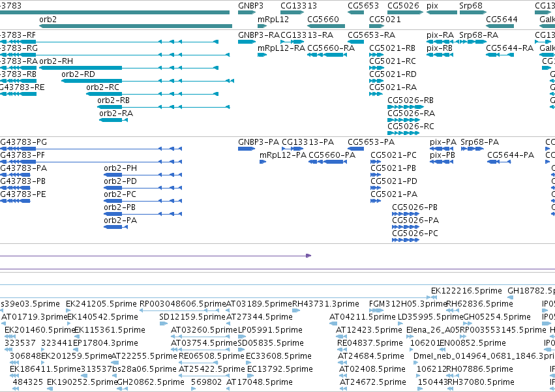Screen dimensions: 555x392
Task: Click the Srp68-PA protein label
Action: coord(479,142)
